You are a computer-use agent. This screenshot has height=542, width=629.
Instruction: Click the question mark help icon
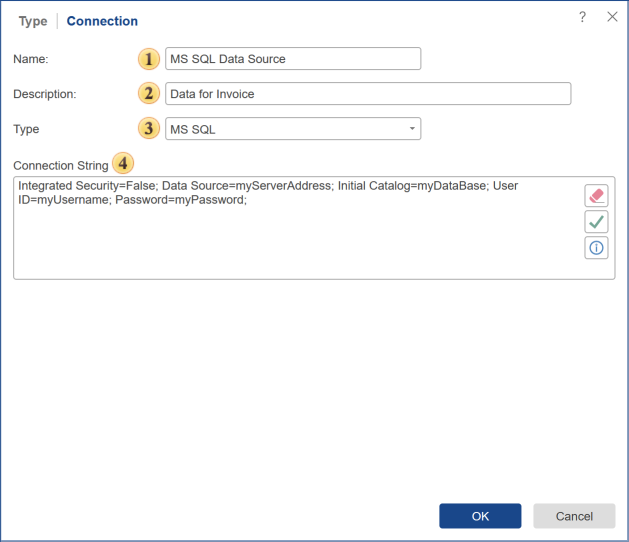[x=583, y=18]
